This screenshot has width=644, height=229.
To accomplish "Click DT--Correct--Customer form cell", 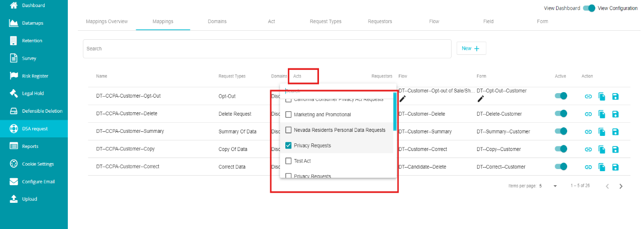I will coord(501,167).
